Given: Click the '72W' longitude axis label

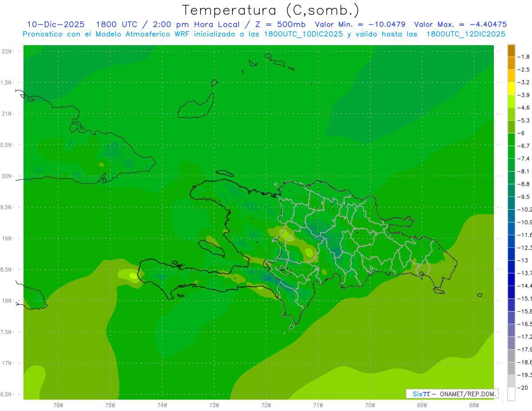Looking at the screenshot, I should point(266,405).
